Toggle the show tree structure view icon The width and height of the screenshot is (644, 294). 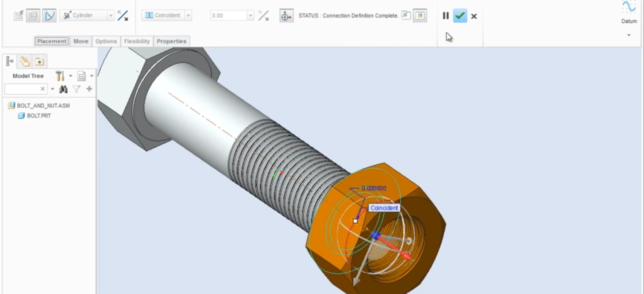coord(9,61)
